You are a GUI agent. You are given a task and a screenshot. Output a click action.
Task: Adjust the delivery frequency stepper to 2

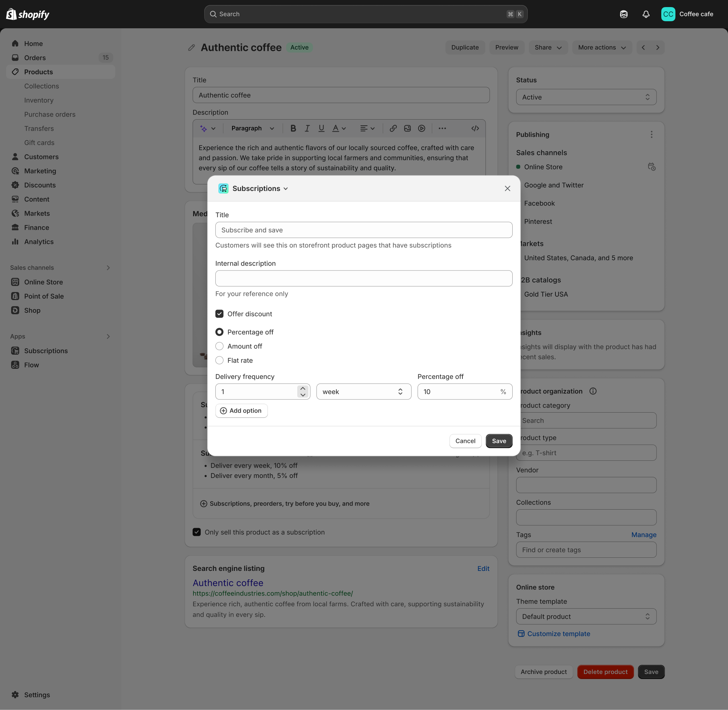(x=303, y=388)
